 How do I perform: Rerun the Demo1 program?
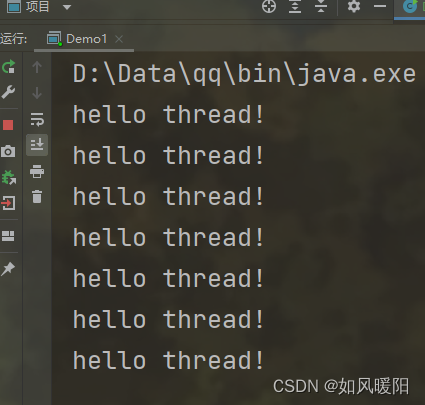pos(8,66)
